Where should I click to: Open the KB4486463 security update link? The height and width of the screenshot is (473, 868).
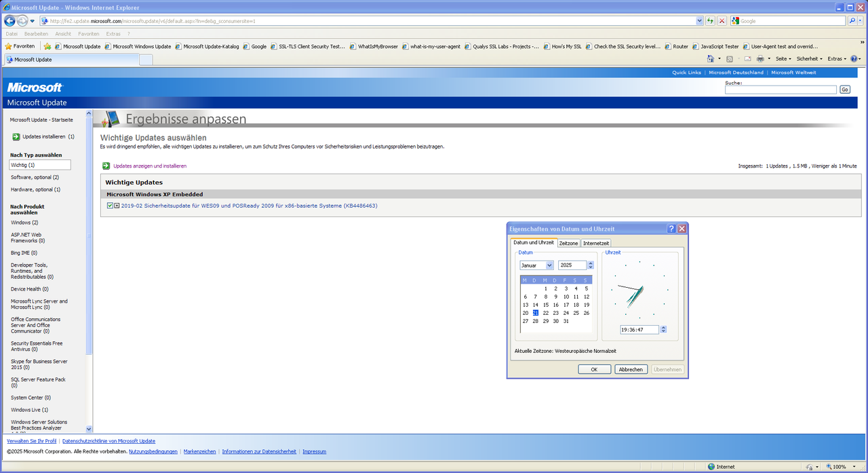pos(250,206)
